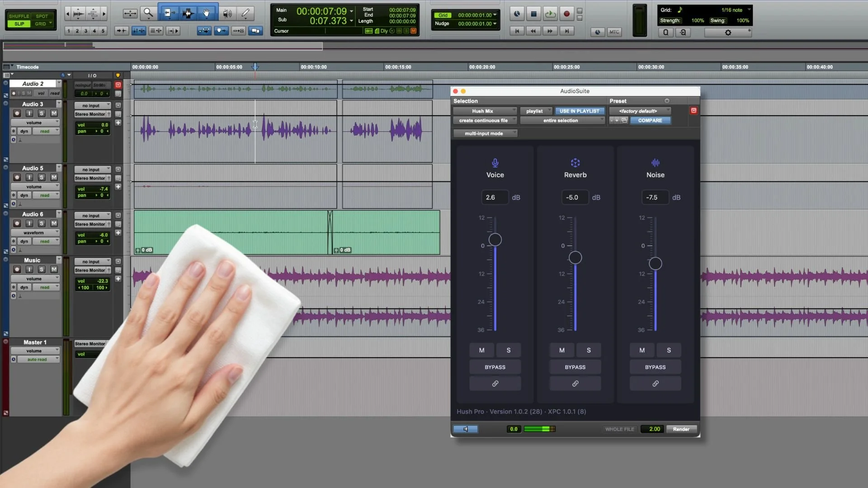Image resolution: width=868 pixels, height=488 pixels.
Task: Click the transport Stop button
Action: 533,14
